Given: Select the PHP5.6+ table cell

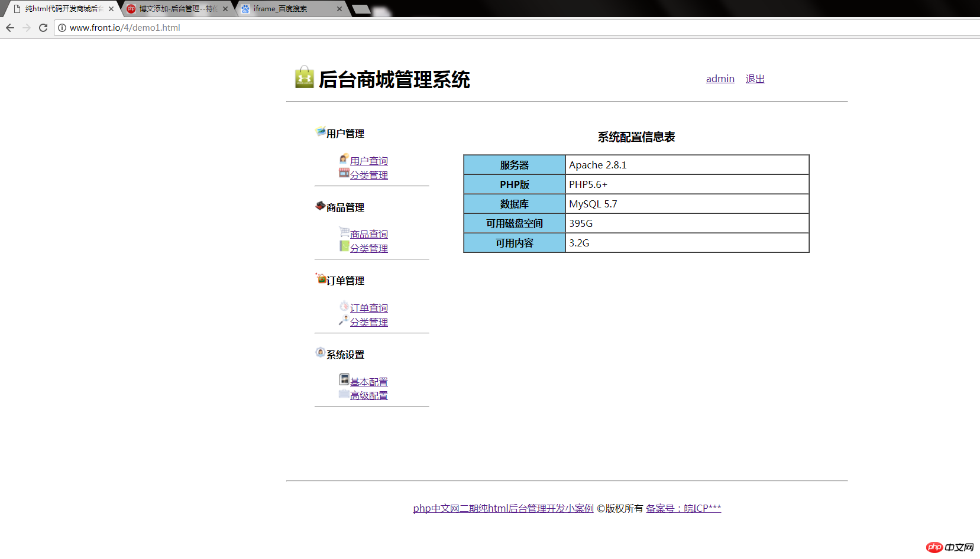Looking at the screenshot, I should pyautogui.click(x=687, y=184).
